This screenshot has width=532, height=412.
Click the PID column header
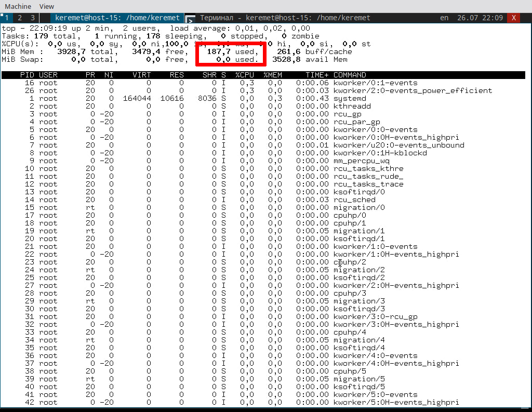click(27, 75)
